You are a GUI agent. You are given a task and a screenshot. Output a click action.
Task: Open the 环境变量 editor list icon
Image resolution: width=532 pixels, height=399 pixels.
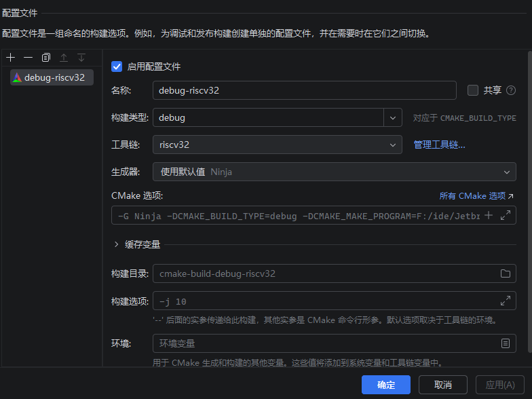[x=506, y=343]
